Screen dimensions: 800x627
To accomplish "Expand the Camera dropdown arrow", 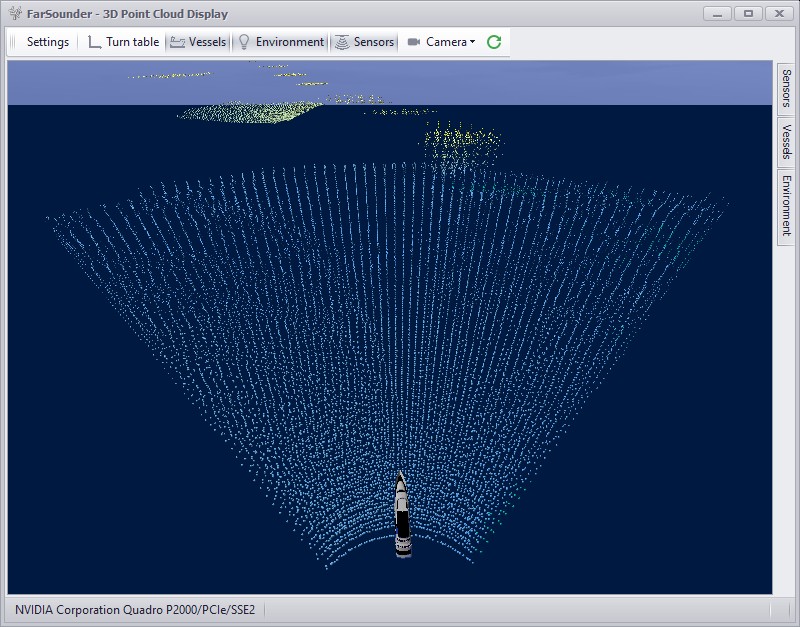I will [472, 42].
